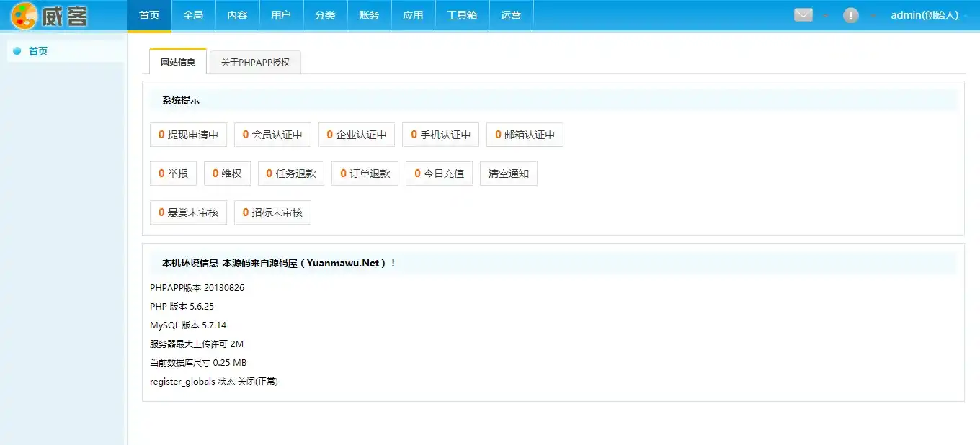980x445 pixels.
Task: Select 首页 in the left sidebar
Action: pos(66,51)
